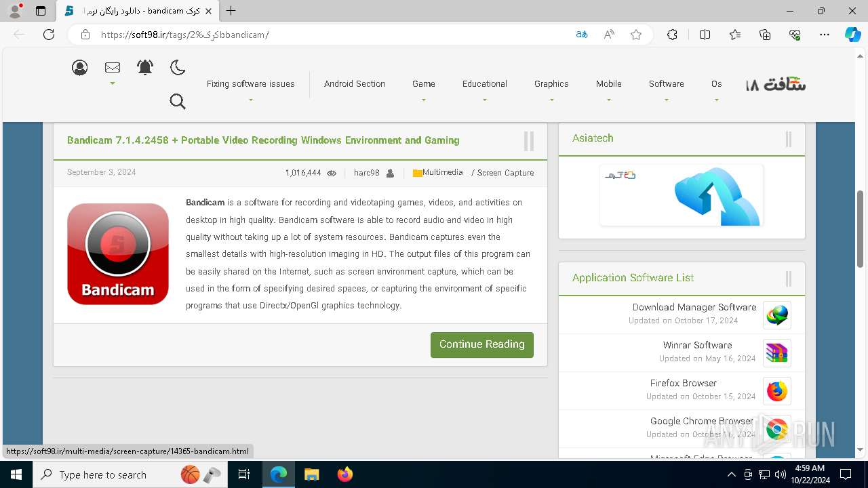Open site search magnifier icon

pyautogui.click(x=178, y=102)
